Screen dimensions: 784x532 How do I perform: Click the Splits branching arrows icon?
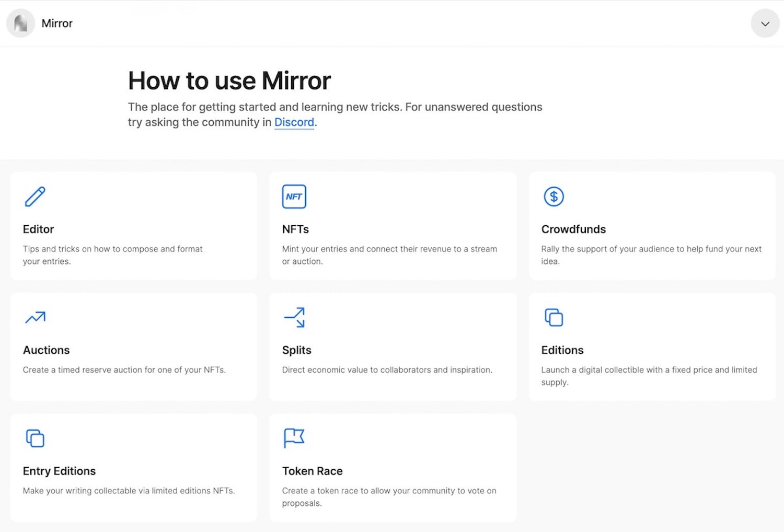tap(294, 317)
